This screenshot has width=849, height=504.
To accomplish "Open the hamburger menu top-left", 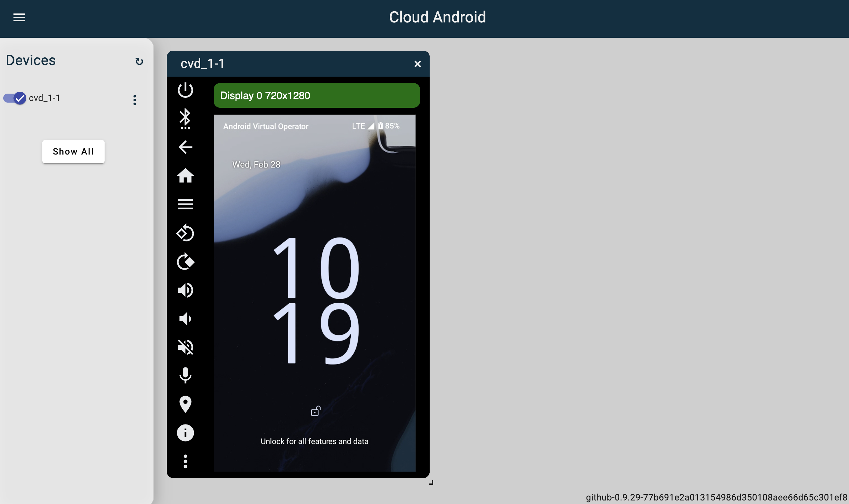I will tap(19, 17).
